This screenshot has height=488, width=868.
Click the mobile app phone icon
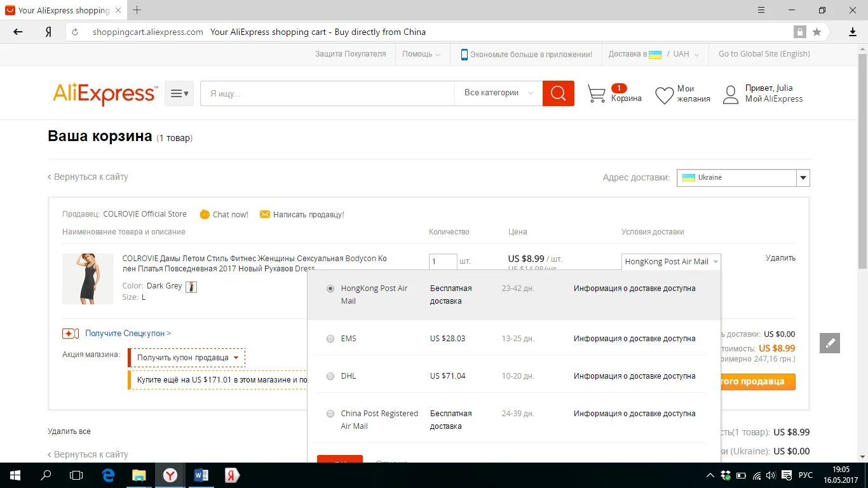(465, 55)
